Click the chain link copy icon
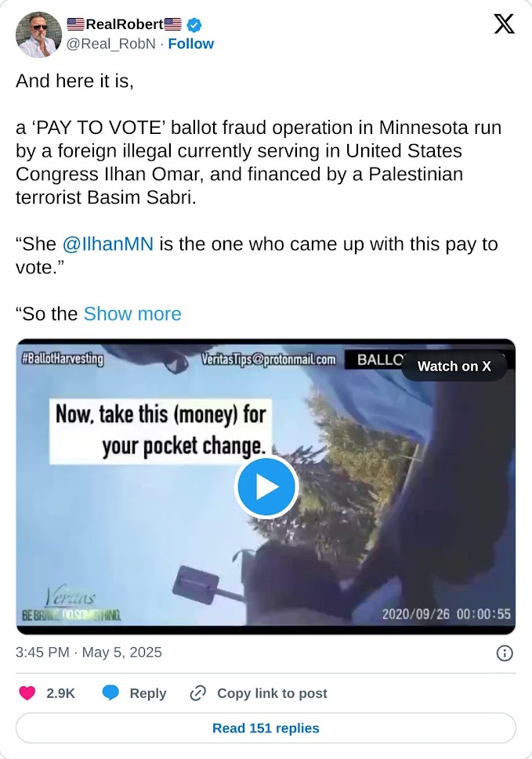Viewport: 532px width, 759px height. pyautogui.click(x=198, y=693)
